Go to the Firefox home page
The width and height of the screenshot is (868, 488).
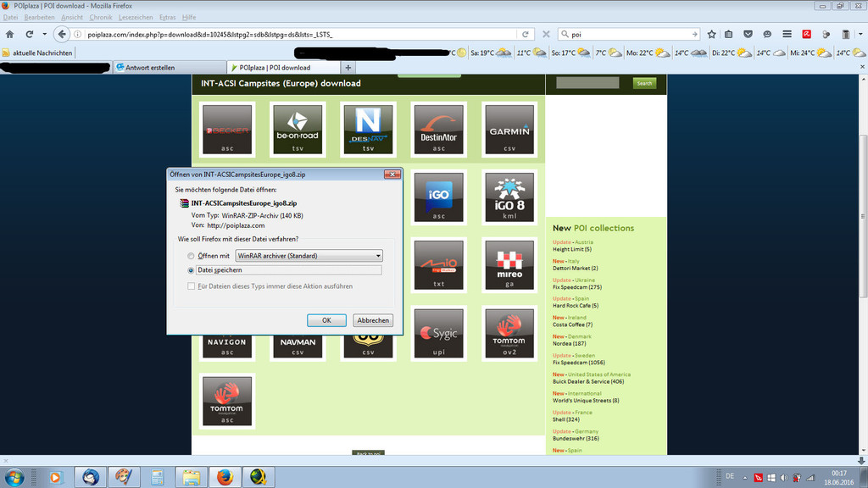(10, 34)
